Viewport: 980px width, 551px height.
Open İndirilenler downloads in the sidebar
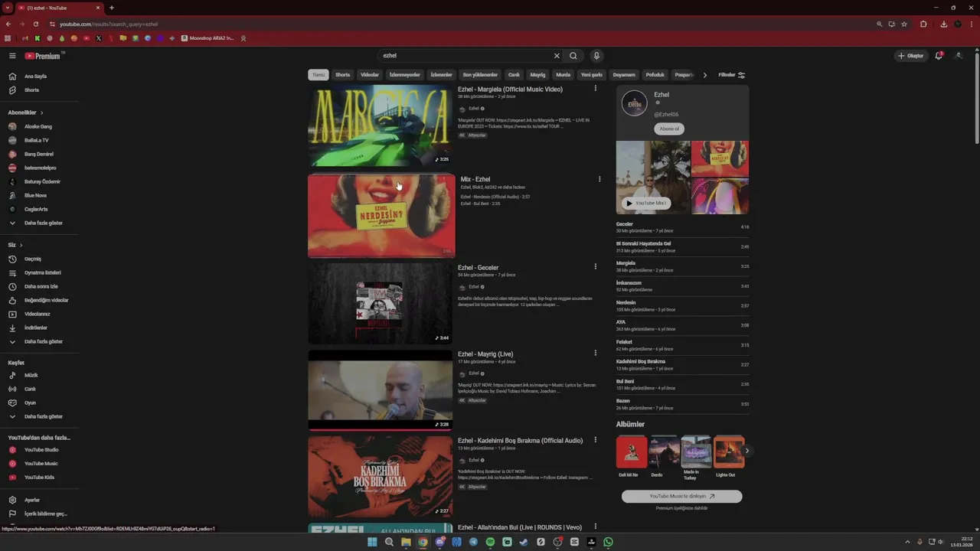(35, 328)
